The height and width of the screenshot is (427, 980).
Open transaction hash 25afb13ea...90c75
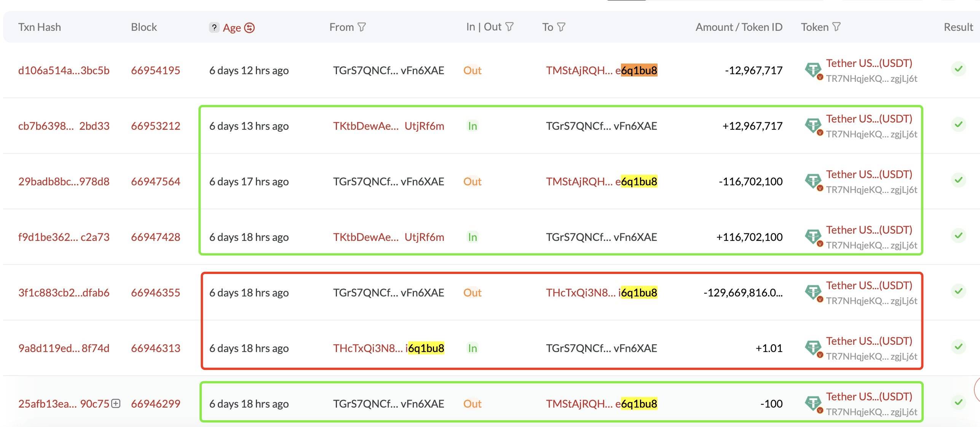click(64, 404)
